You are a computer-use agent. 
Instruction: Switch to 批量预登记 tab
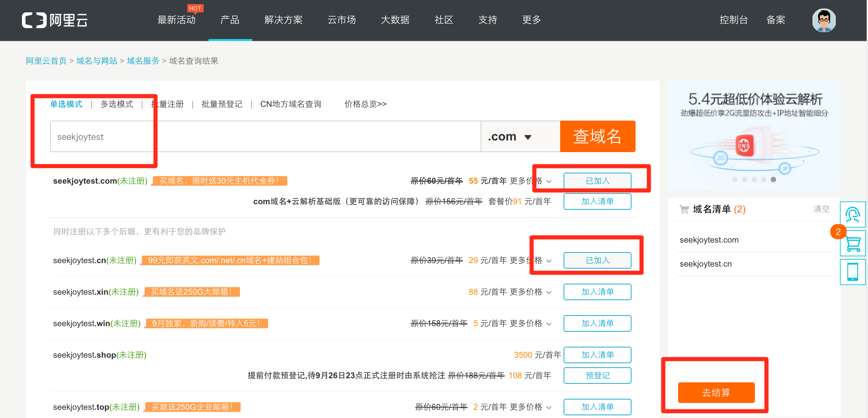222,104
